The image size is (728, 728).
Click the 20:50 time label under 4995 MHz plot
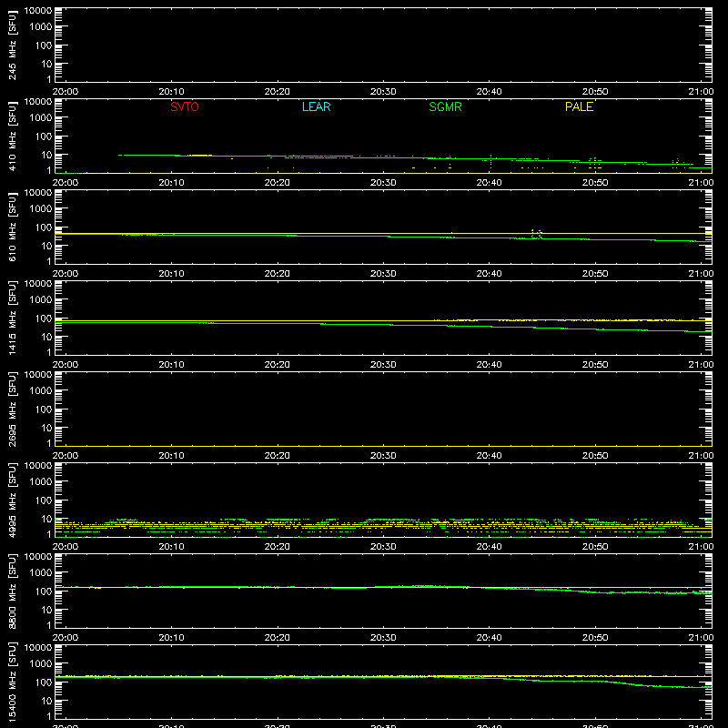595,547
